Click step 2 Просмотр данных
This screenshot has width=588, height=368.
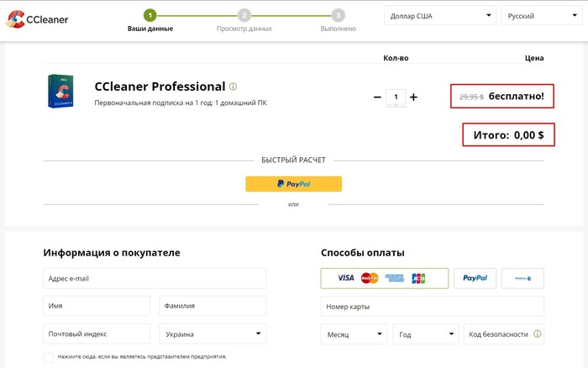[244, 21]
